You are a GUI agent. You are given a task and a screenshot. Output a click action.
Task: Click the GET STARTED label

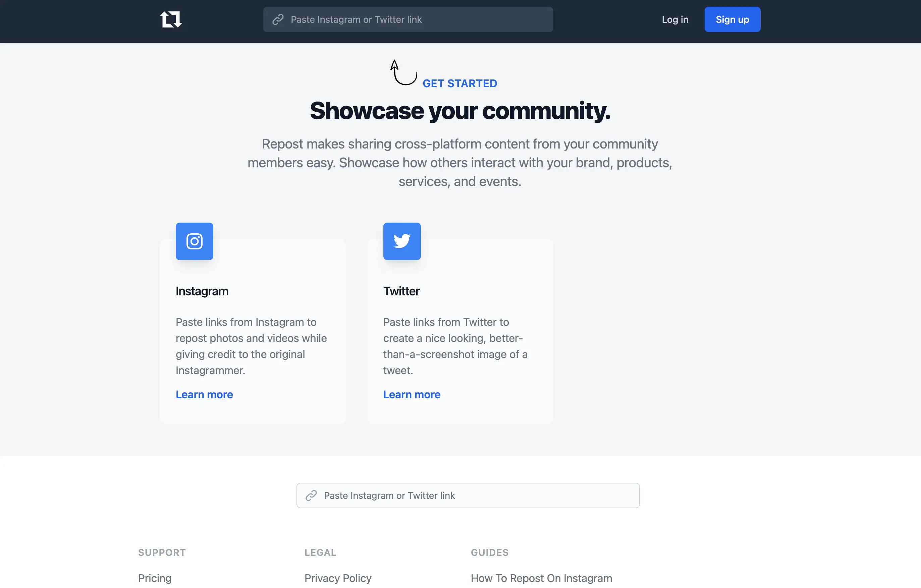460,83
